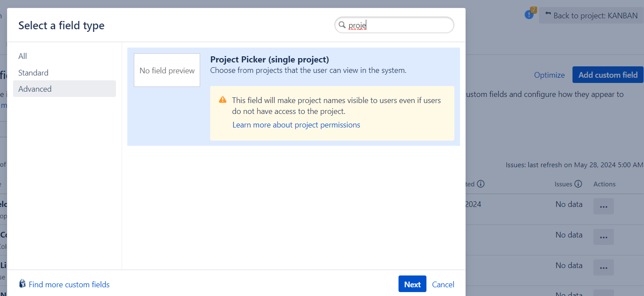Image resolution: width=644 pixels, height=296 pixels.
Task: Select the All field type category
Action: click(x=23, y=56)
